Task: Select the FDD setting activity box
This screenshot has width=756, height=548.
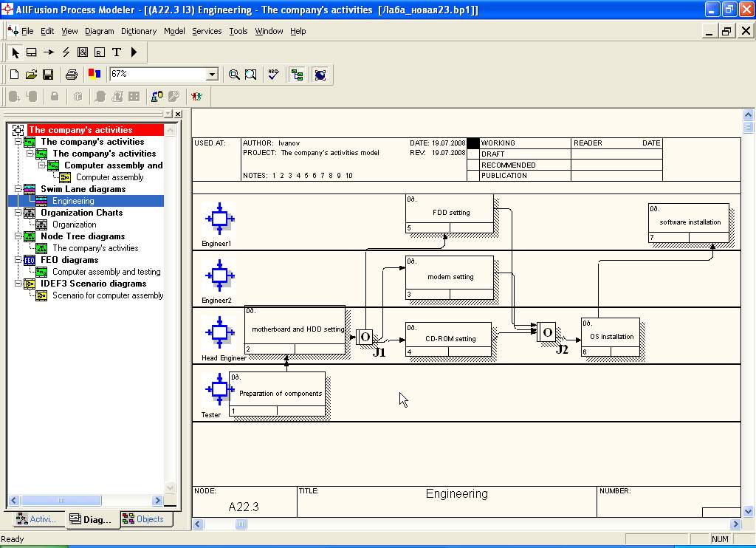Action: (x=450, y=213)
